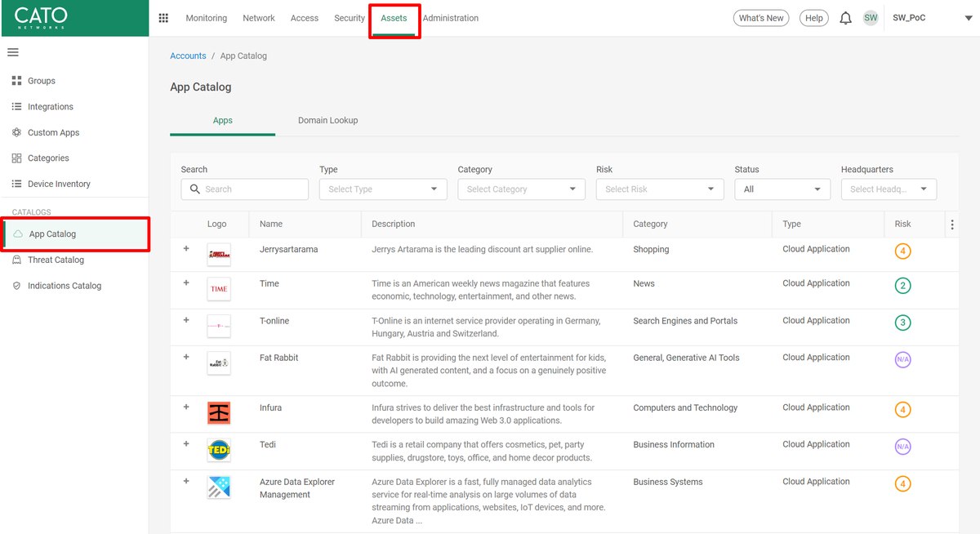The width and height of the screenshot is (980, 534).
Task: Expand the Tedi row details
Action: 186,444
